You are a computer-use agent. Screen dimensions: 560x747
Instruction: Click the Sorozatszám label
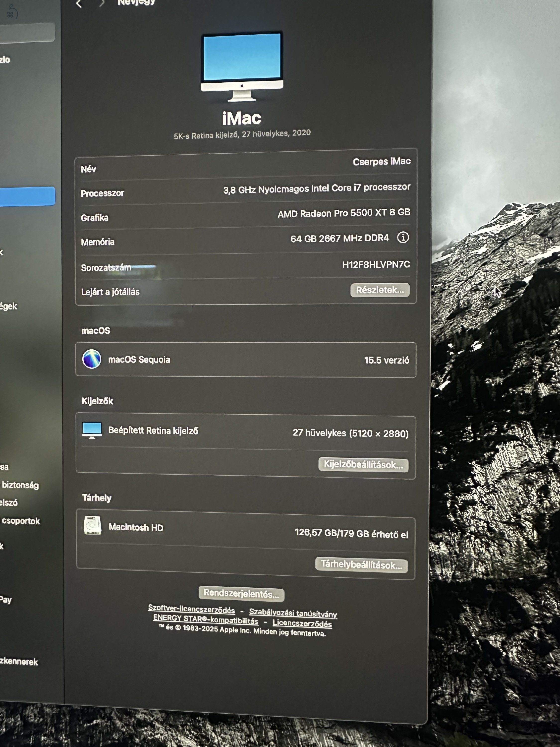[106, 267]
